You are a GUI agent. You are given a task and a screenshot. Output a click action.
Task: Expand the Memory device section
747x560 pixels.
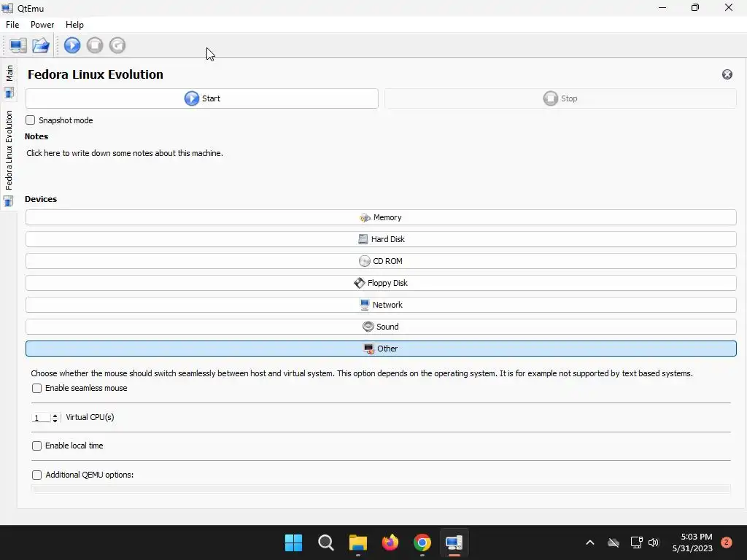[x=381, y=217]
